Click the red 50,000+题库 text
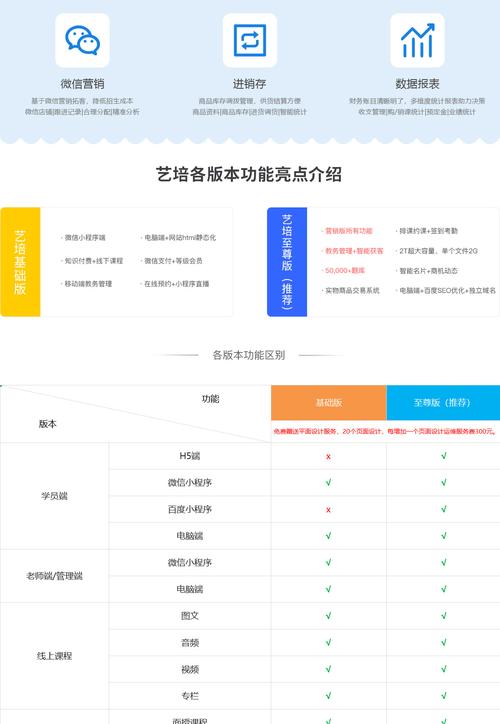The height and width of the screenshot is (724, 500). point(343,271)
